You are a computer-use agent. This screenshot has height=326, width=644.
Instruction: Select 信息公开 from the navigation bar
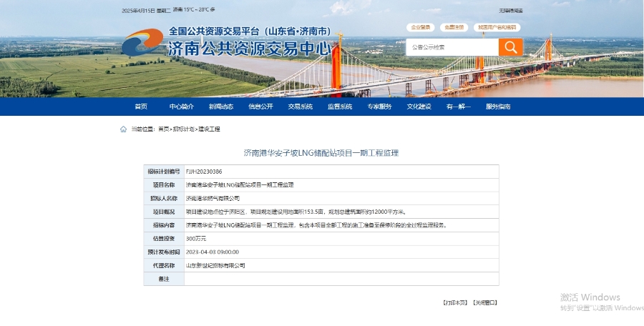260,107
